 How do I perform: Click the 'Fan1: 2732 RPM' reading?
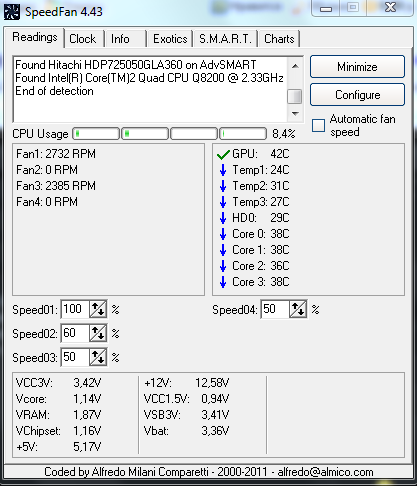[56, 154]
